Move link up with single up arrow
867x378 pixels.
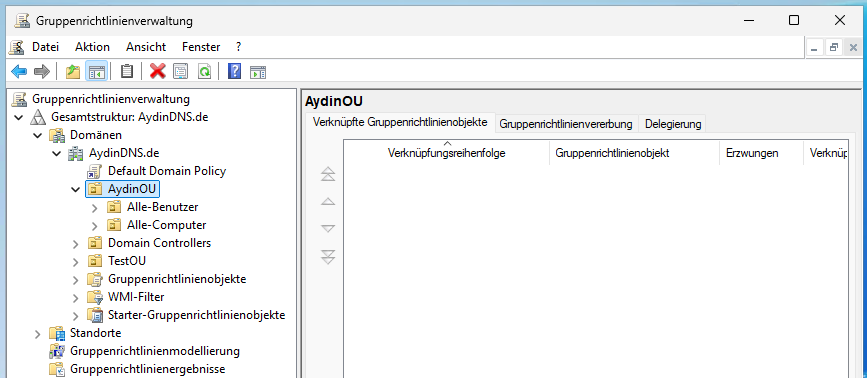tap(328, 202)
